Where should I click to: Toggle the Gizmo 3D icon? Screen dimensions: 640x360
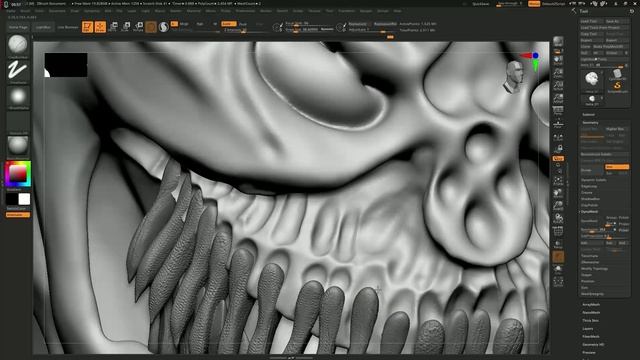(x=151, y=27)
